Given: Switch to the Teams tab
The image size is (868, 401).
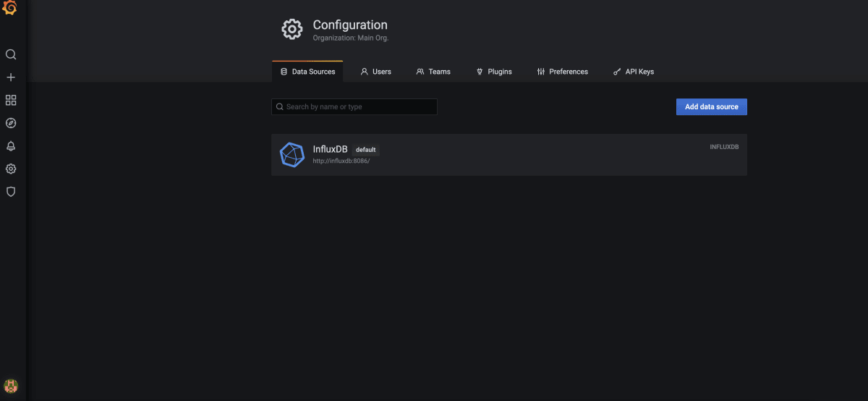Looking at the screenshot, I should [x=433, y=72].
